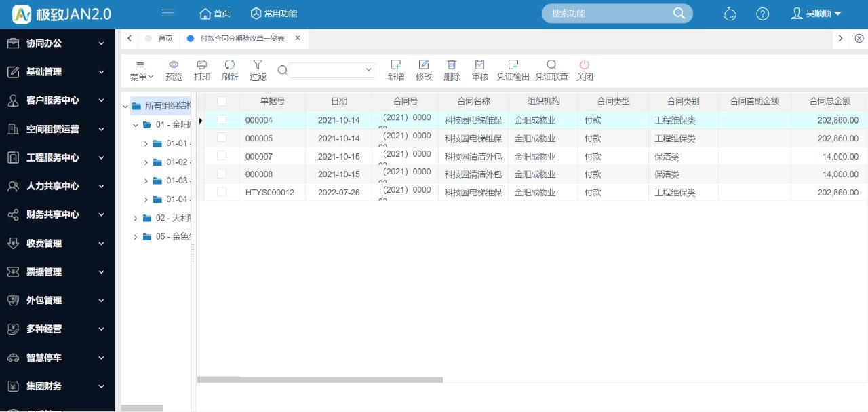Screen dimensions: 868x412
Task: Open the search combo box dropdown arrow
Action: [369, 69]
